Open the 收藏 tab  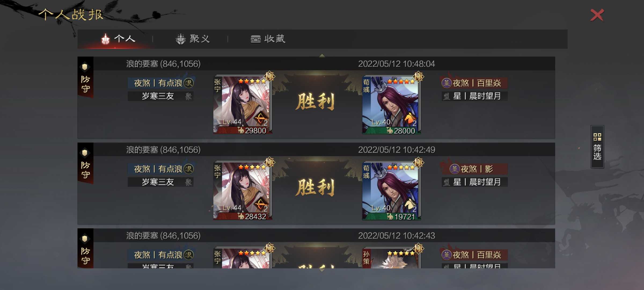[268, 39]
